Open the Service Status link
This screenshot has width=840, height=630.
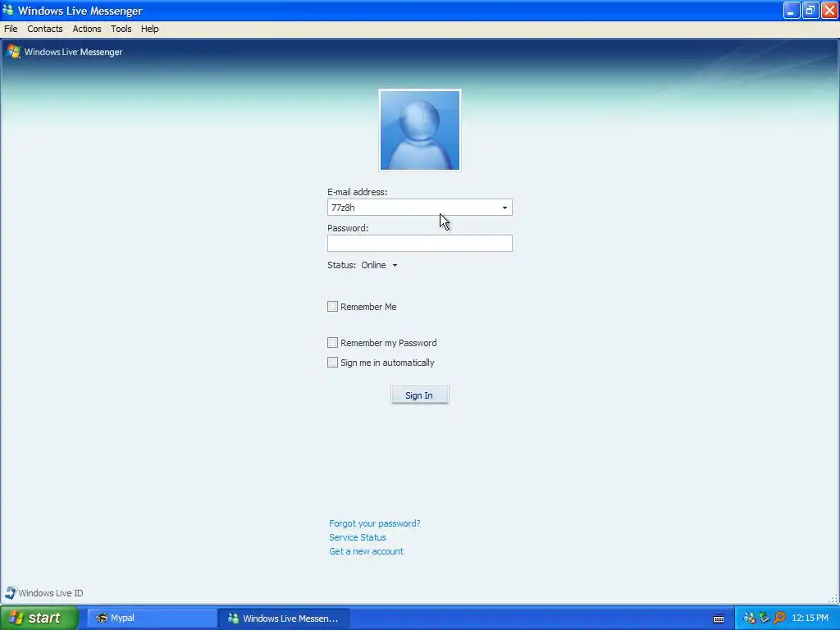point(358,537)
